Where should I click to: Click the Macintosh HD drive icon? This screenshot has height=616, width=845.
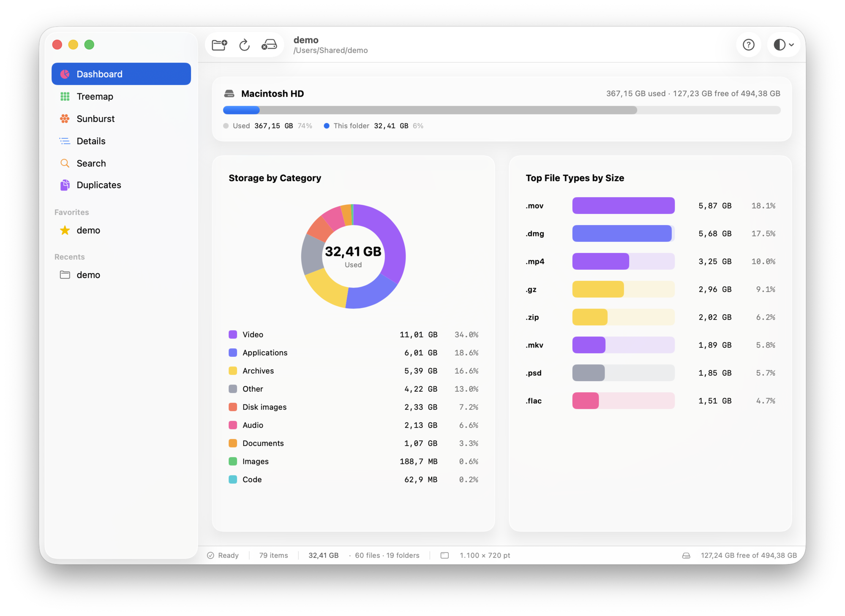[229, 93]
